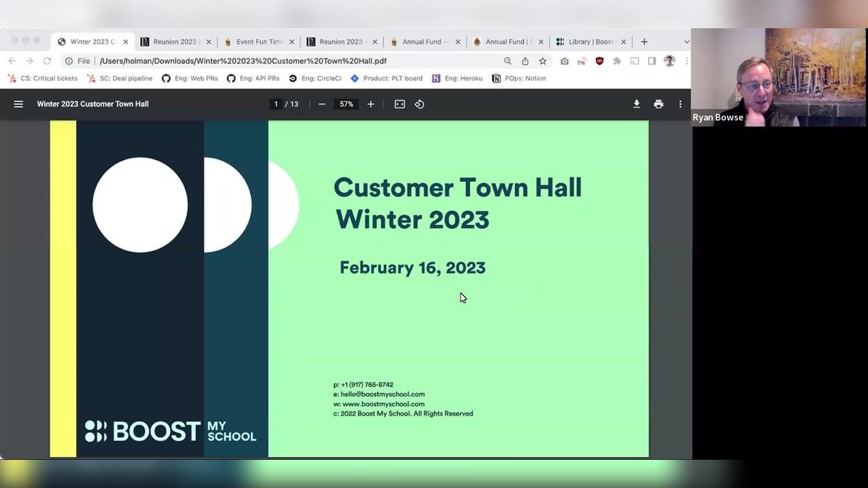
Task: Open the PDF viewer's three-dot actions menu
Action: (680, 104)
